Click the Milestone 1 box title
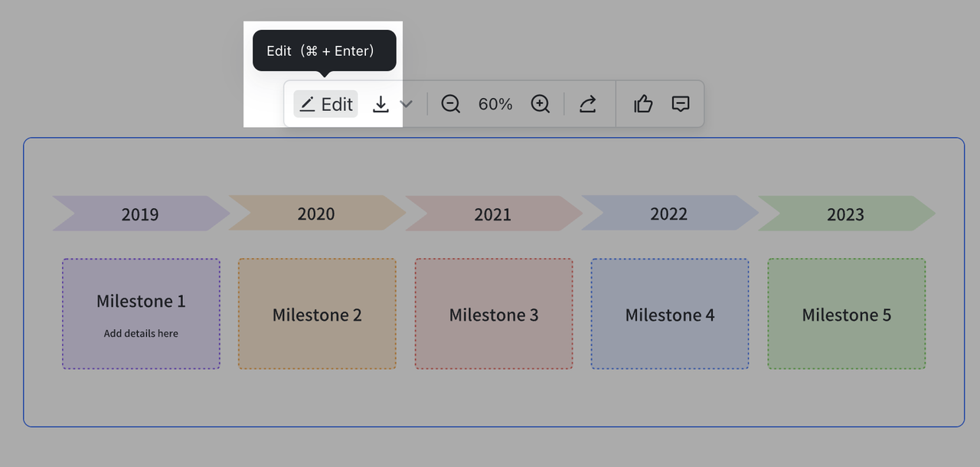Image resolution: width=980 pixels, height=467 pixels. (x=141, y=301)
